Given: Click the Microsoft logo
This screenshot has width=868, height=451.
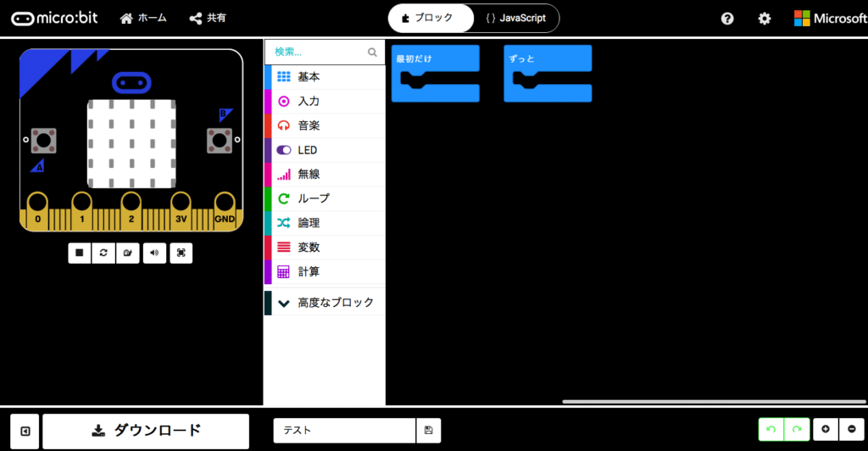Looking at the screenshot, I should (830, 19).
